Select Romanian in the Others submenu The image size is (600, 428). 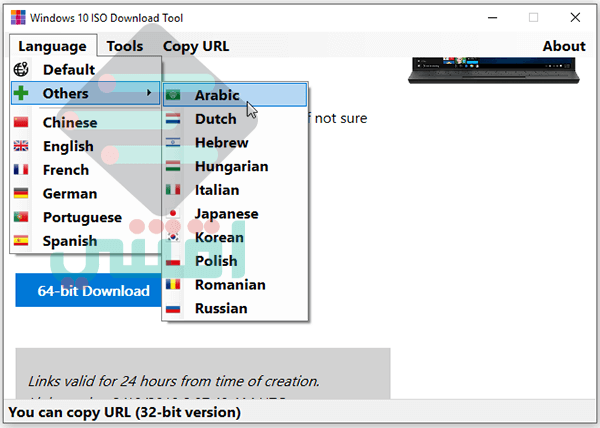click(235, 285)
